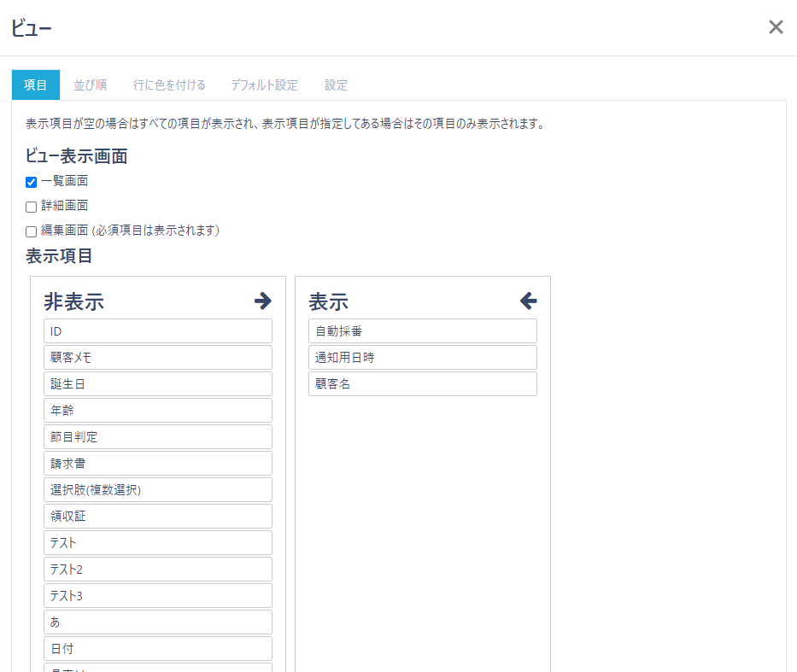The width and height of the screenshot is (797, 672).
Task: Select 顧客メモ from the hidden items
Action: point(158,357)
